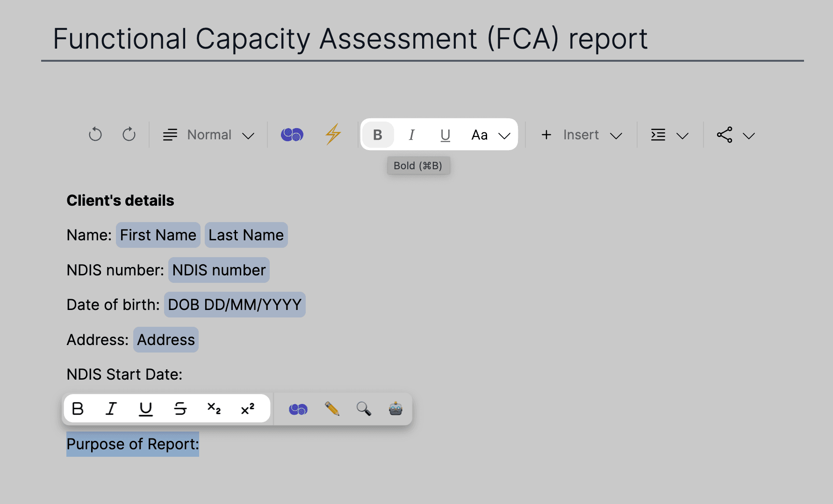Click the magnifying glass icon
Viewport: 833px width, 504px height.
(x=364, y=409)
